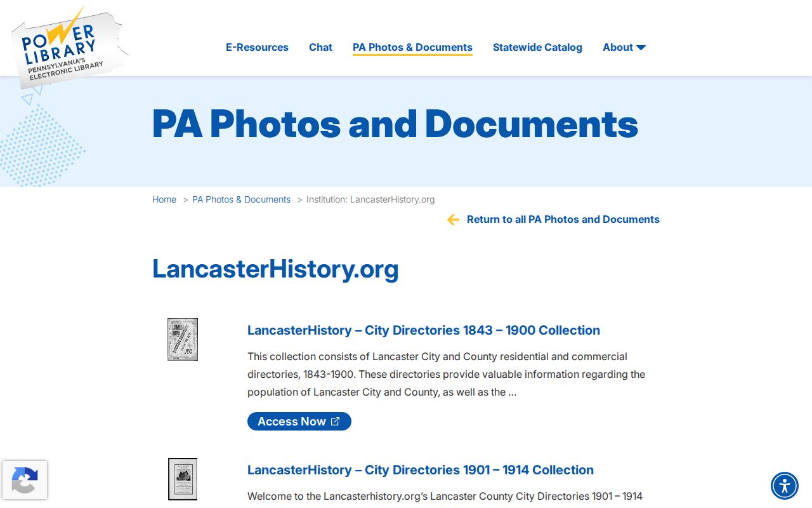Click the reCAPTCHA badge
The width and height of the screenshot is (812, 508).
(25, 480)
